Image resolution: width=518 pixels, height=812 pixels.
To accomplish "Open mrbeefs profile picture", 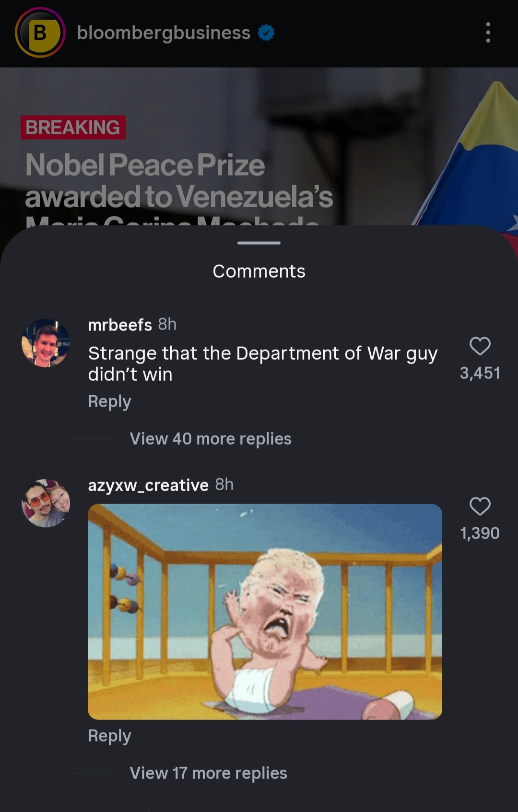I will (x=46, y=343).
